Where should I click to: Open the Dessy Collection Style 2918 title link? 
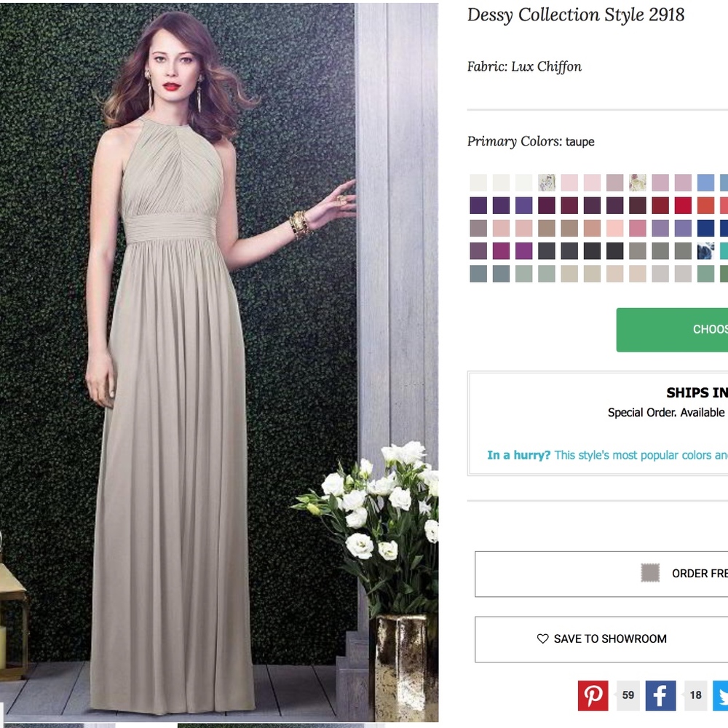(575, 15)
